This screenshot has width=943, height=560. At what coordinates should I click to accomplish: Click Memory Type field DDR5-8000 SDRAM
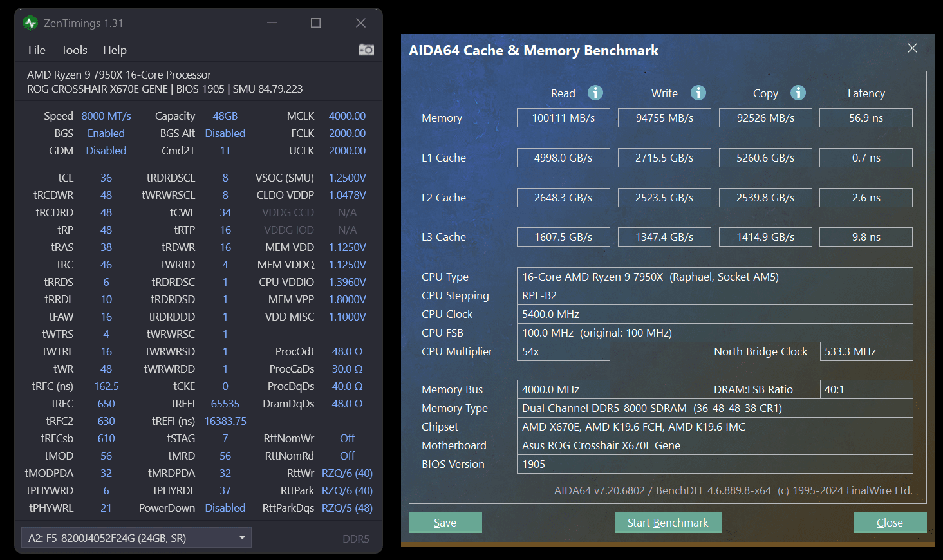pyautogui.click(x=714, y=408)
